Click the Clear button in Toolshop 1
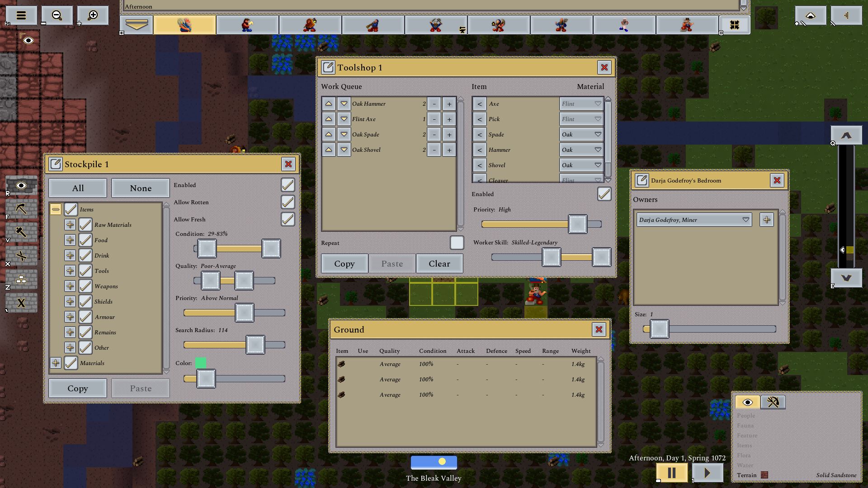 [x=439, y=263]
